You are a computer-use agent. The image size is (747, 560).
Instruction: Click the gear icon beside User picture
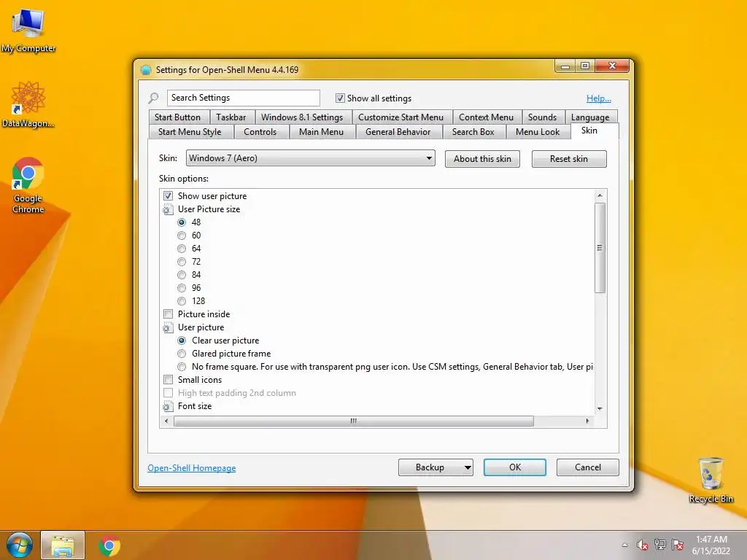(x=167, y=327)
